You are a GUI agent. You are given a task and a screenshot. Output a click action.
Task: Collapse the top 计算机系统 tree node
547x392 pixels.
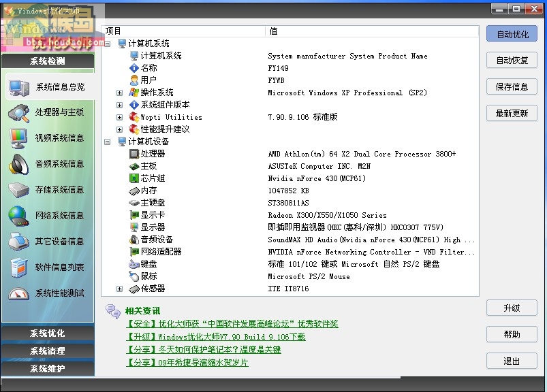pos(108,44)
